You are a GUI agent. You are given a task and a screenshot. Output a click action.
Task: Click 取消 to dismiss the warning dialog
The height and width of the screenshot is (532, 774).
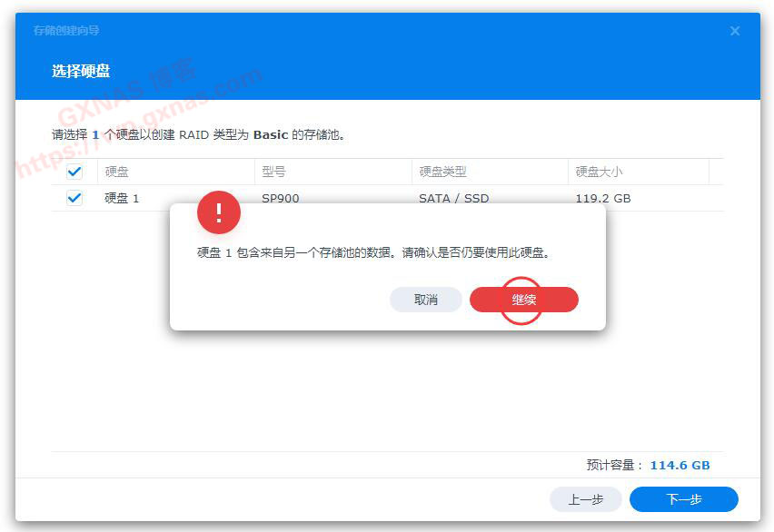(426, 300)
